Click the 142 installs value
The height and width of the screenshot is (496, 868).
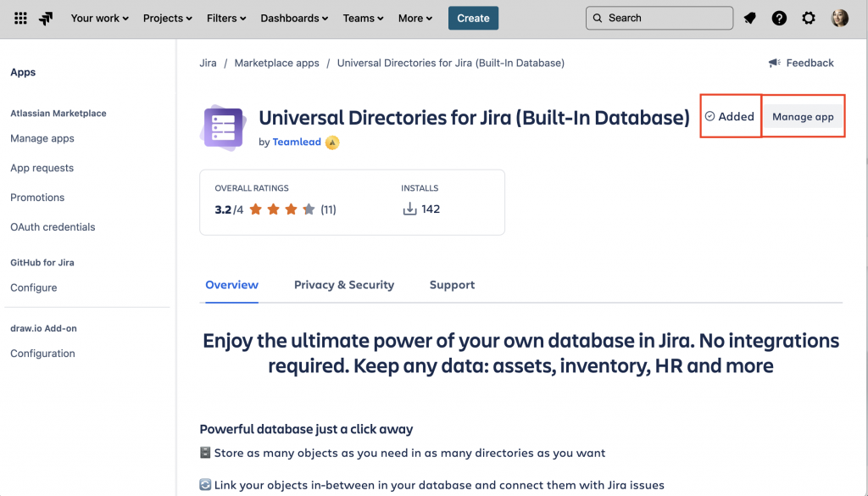(x=431, y=209)
